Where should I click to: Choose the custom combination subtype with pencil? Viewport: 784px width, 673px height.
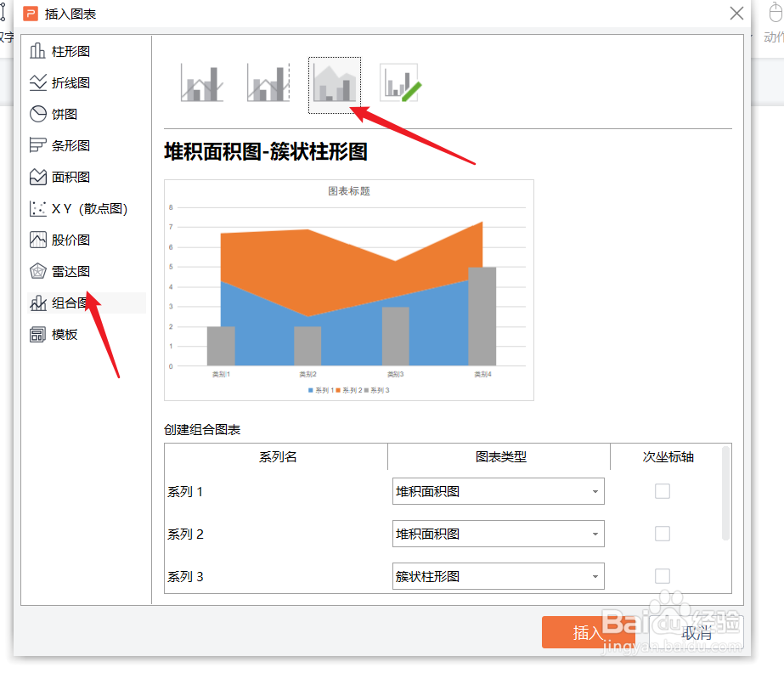(x=401, y=83)
